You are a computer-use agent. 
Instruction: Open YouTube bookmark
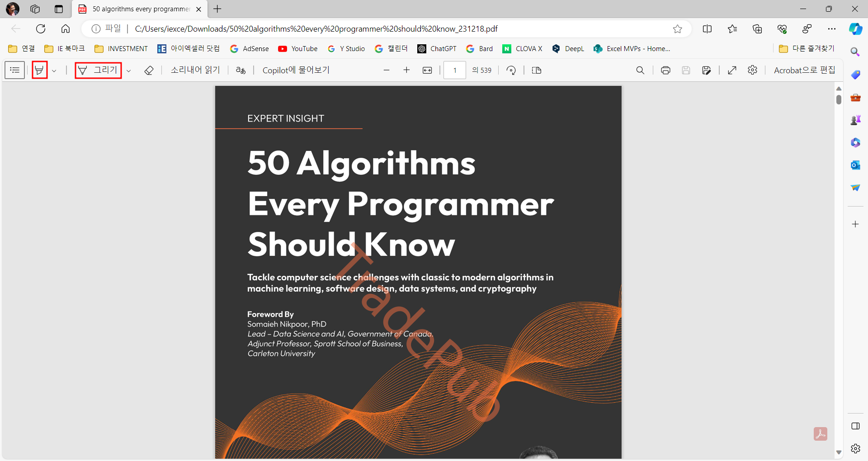click(x=298, y=49)
